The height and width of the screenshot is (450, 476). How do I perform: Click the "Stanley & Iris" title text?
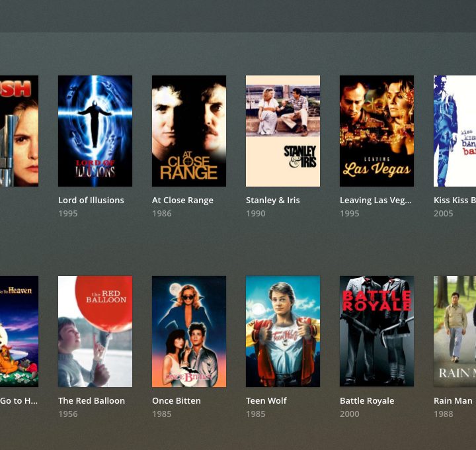click(273, 201)
